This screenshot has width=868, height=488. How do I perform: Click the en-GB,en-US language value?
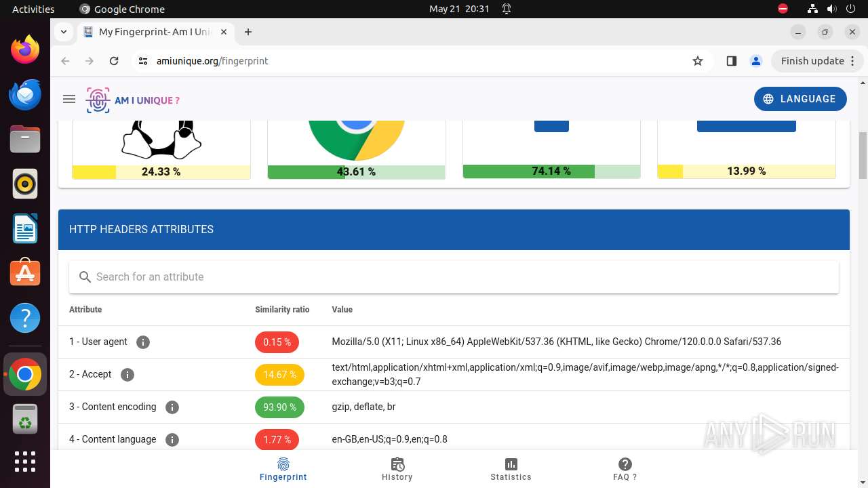click(389, 440)
